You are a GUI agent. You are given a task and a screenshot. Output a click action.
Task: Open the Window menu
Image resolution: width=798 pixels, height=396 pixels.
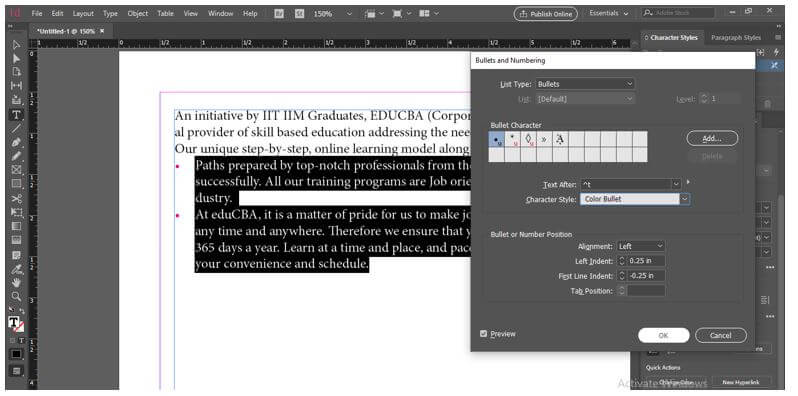pos(220,14)
